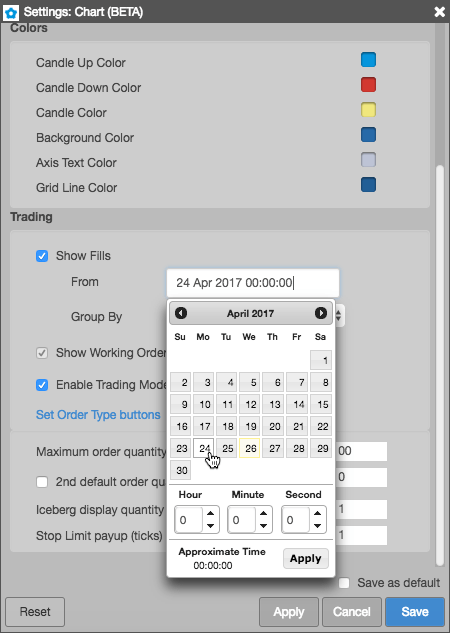Increase the Second value with up arrow

point(318,514)
